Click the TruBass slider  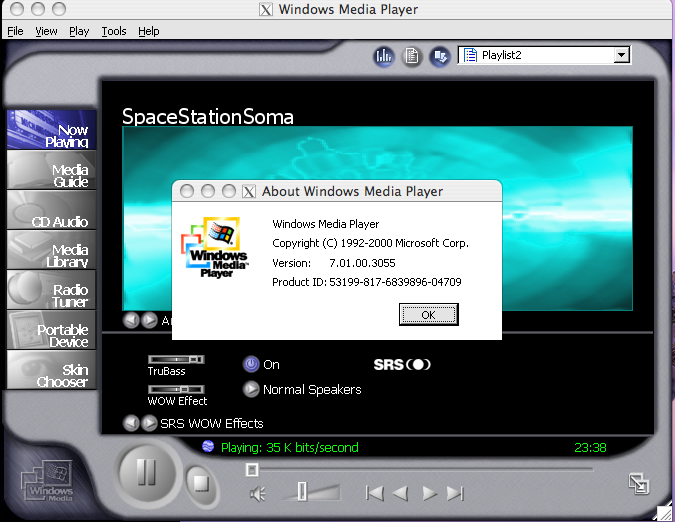tap(176, 359)
